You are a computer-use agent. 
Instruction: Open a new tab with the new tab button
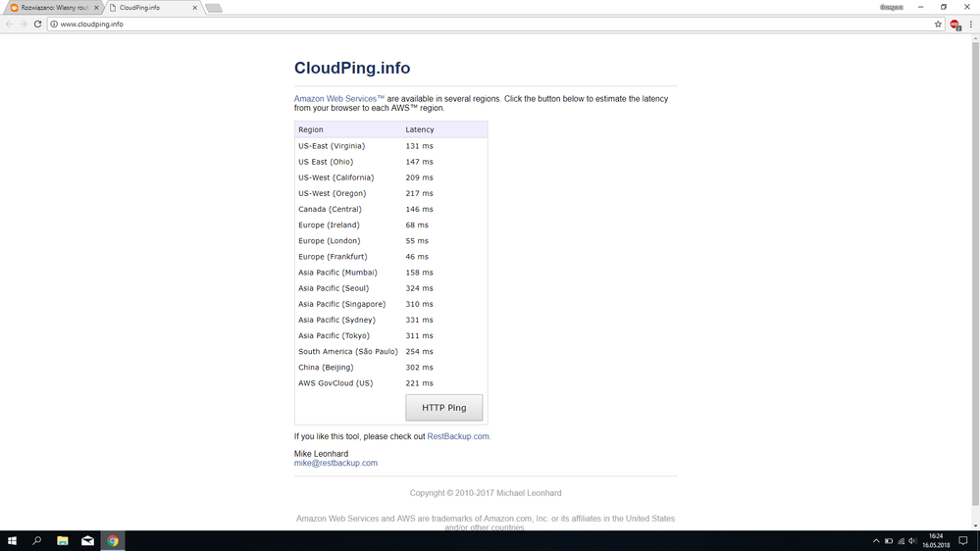point(214,8)
